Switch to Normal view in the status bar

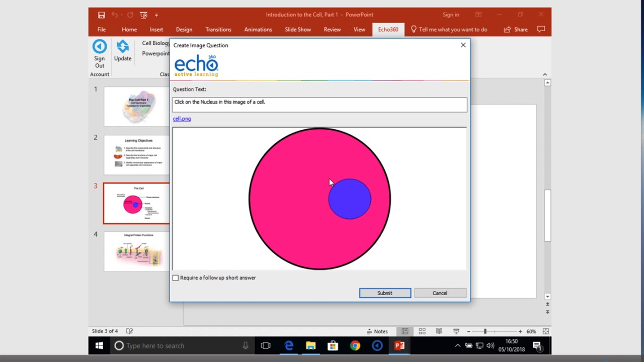(405, 331)
